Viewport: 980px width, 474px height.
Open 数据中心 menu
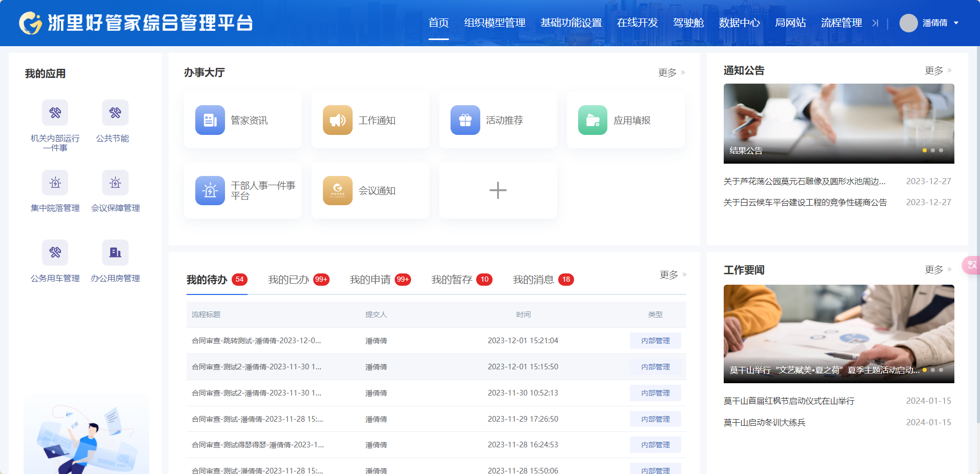coord(739,23)
